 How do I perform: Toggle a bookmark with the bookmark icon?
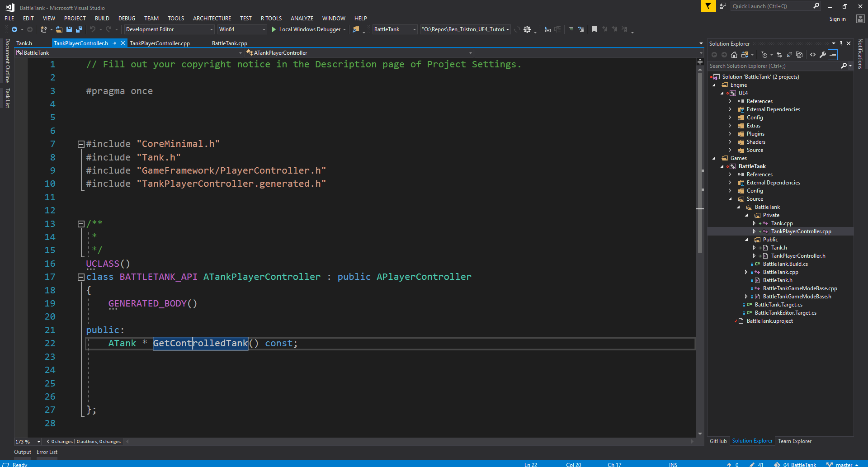(x=594, y=29)
